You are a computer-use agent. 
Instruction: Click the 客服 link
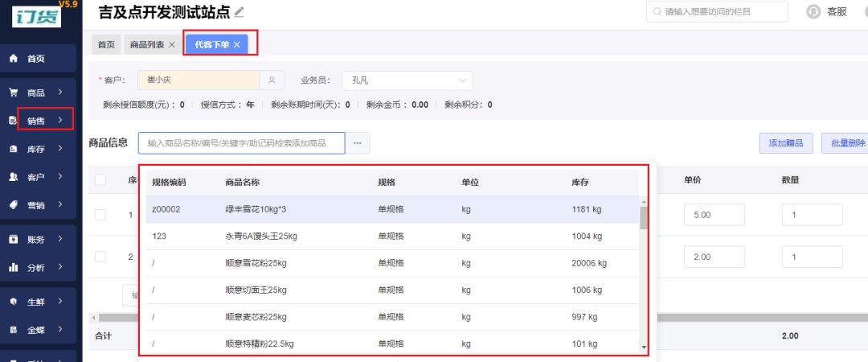[x=837, y=11]
